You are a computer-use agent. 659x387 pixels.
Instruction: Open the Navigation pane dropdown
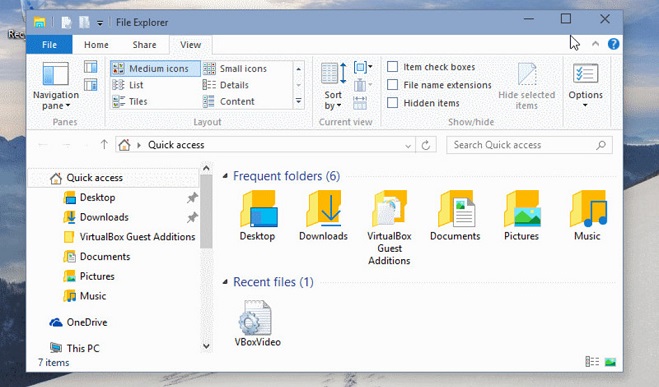click(55, 87)
